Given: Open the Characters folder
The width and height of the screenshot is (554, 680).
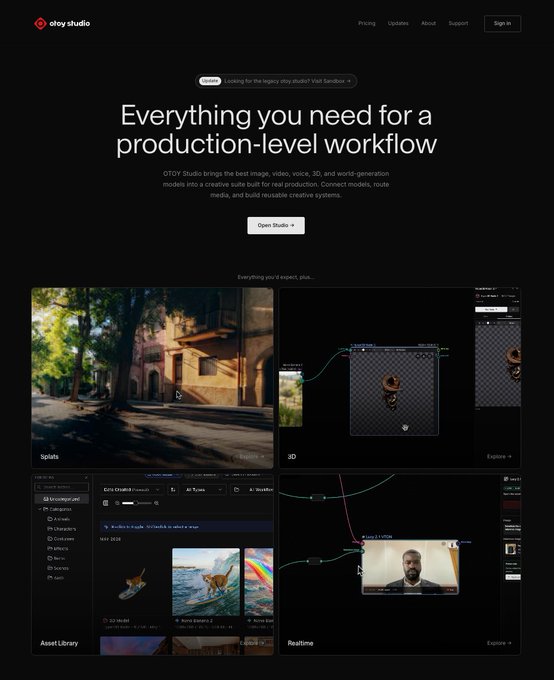Looking at the screenshot, I should (62, 529).
